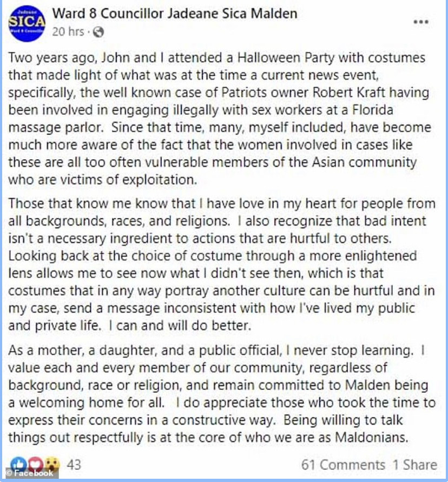
Task: Open the 1 Share list
Action: point(415,465)
